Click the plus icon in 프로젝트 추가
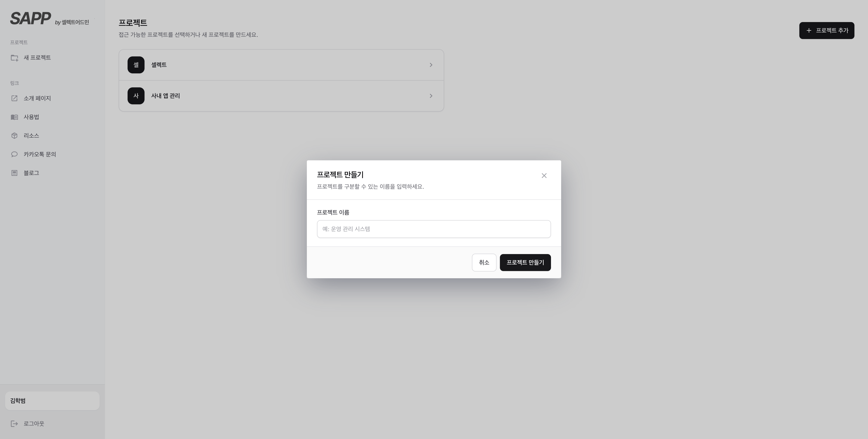 (x=809, y=30)
